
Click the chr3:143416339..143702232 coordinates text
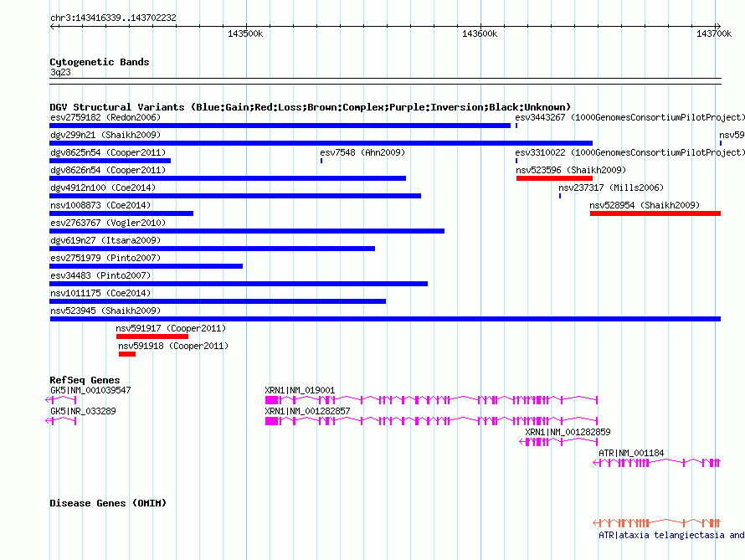click(x=113, y=18)
